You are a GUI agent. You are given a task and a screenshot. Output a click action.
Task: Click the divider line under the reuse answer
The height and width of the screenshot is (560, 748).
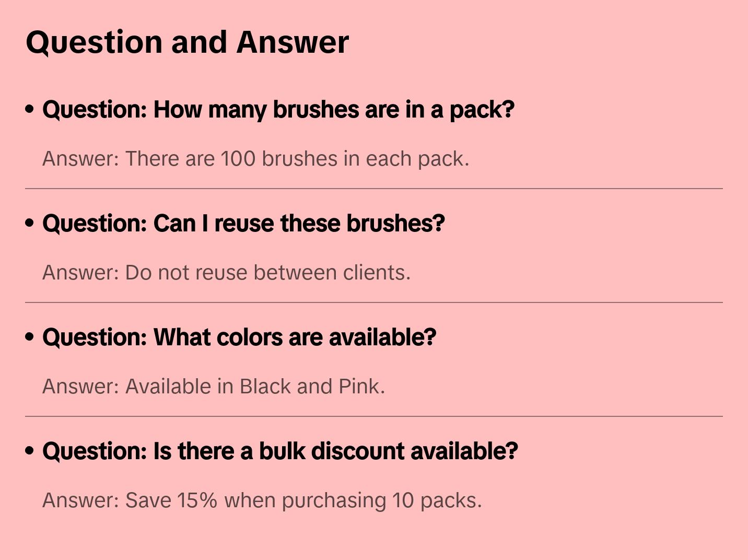click(x=374, y=302)
